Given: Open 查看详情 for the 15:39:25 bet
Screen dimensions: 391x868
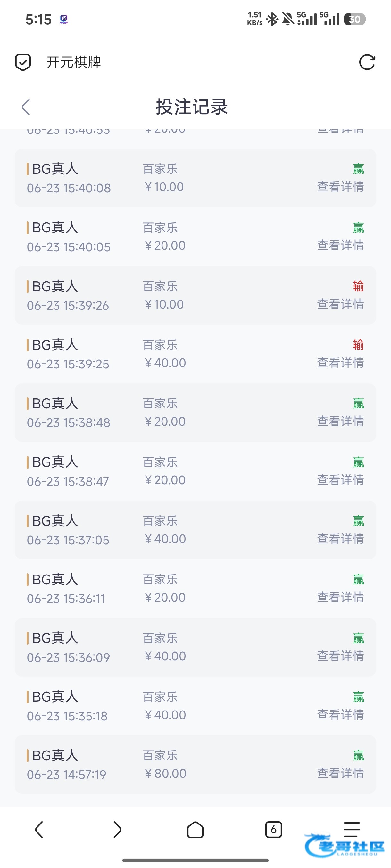Looking at the screenshot, I should 340,363.
